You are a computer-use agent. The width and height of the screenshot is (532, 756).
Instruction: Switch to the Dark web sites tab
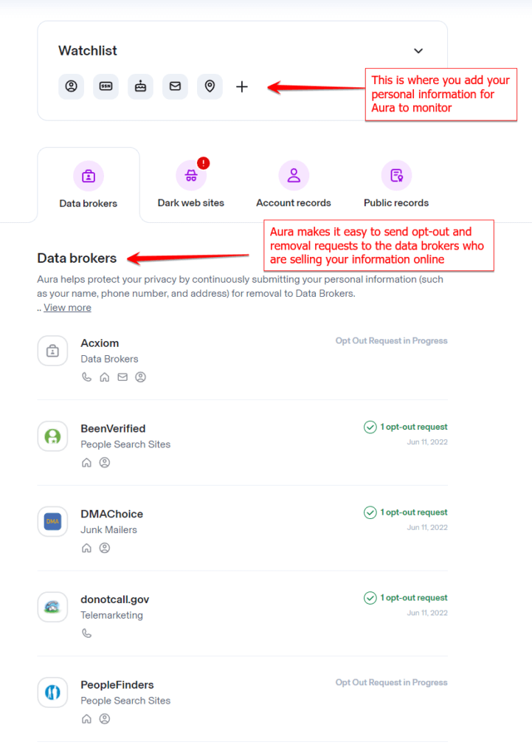(191, 184)
